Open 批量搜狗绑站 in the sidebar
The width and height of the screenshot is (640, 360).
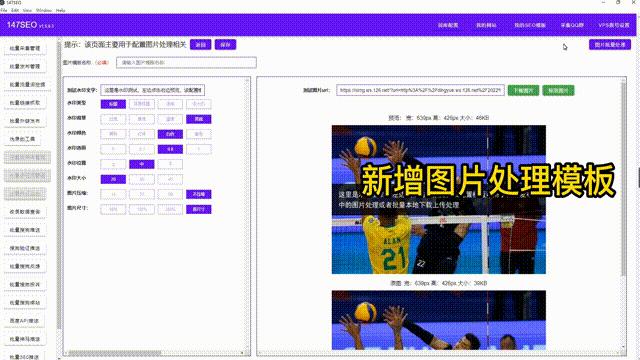click(25, 303)
